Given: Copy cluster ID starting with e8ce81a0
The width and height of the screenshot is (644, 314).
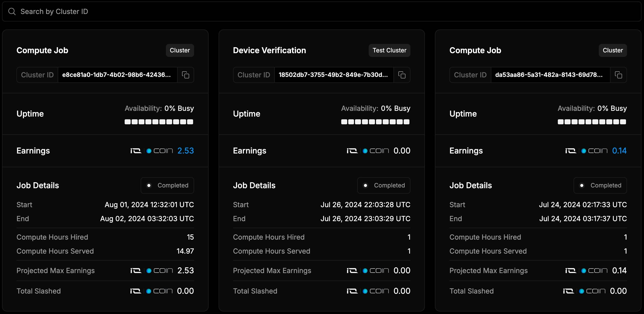Looking at the screenshot, I should pyautogui.click(x=186, y=75).
